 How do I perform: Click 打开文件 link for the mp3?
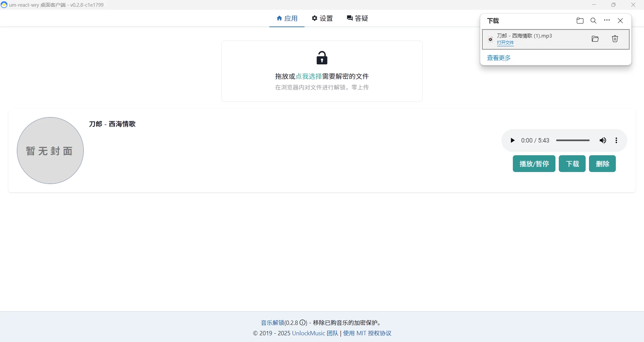click(x=505, y=43)
